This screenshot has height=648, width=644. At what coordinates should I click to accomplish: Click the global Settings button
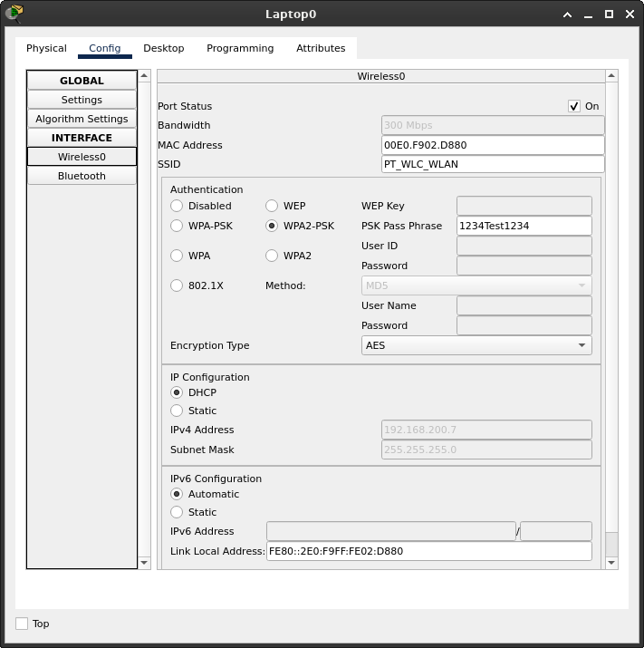tap(82, 100)
